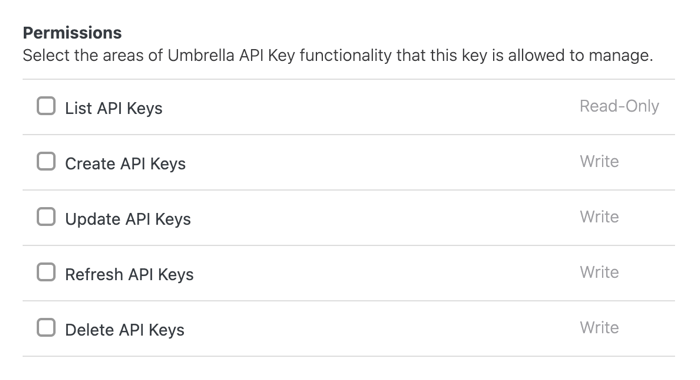Enable the Create API Keys checkbox
The height and width of the screenshot is (380, 700).
pos(46,162)
